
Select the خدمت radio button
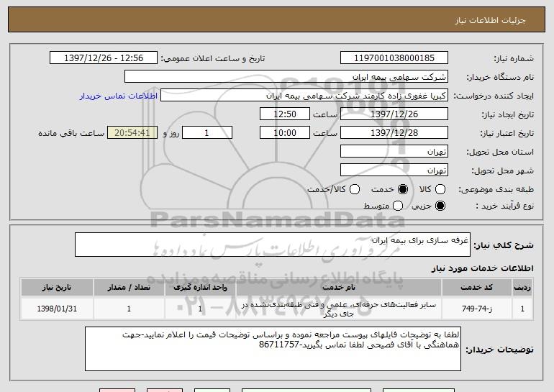(403, 189)
